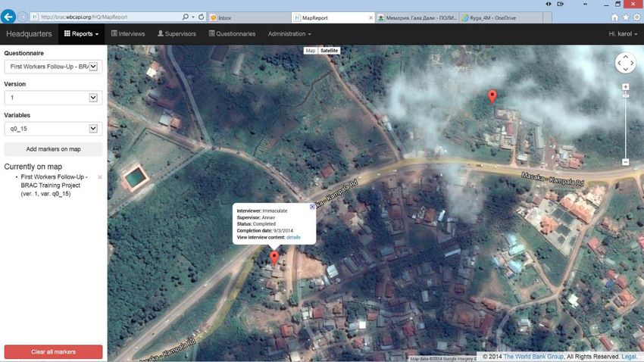
Task: Open favorites with the star icon
Action: [x=626, y=17]
